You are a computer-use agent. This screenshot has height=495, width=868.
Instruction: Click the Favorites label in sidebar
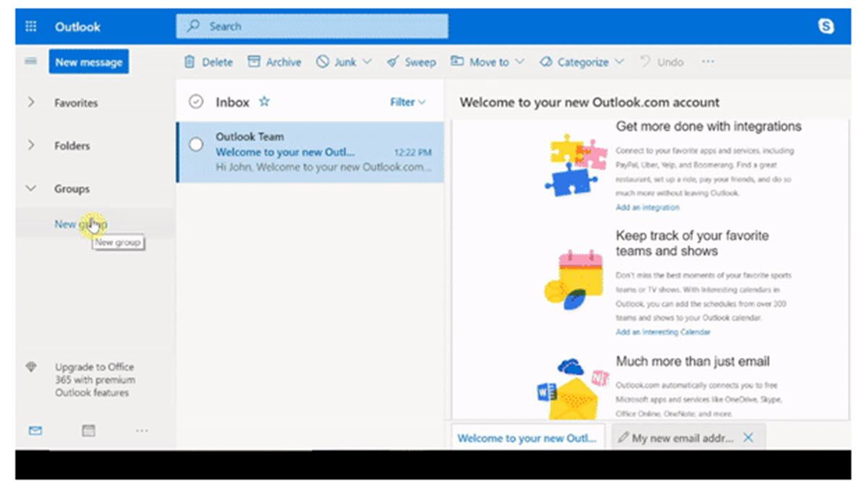[x=76, y=103]
